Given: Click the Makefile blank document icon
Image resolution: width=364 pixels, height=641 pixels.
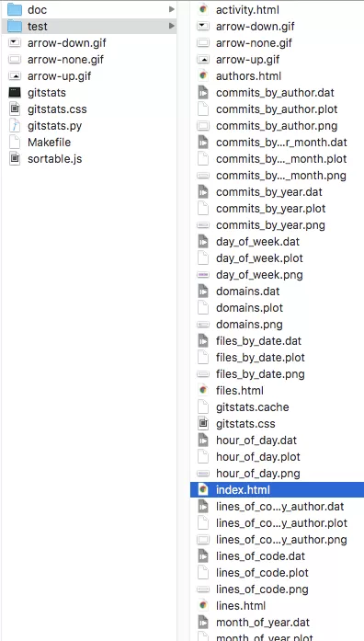Looking at the screenshot, I should click(x=15, y=143).
